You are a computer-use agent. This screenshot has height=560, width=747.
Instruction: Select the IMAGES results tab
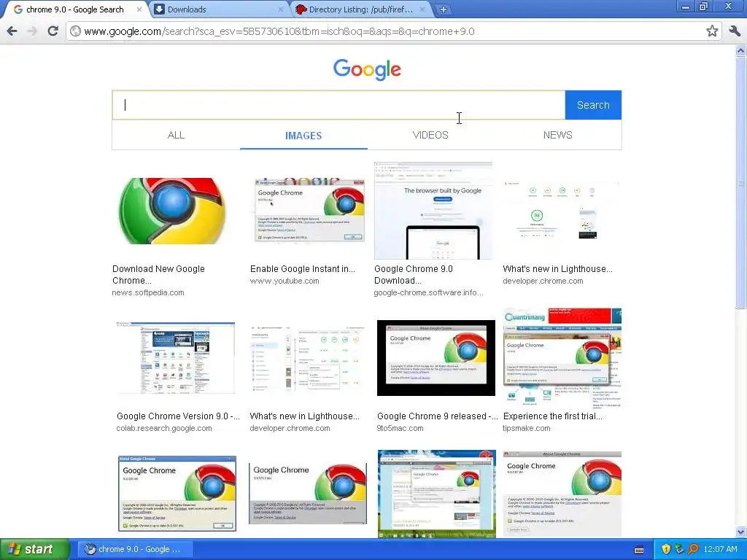tap(303, 136)
